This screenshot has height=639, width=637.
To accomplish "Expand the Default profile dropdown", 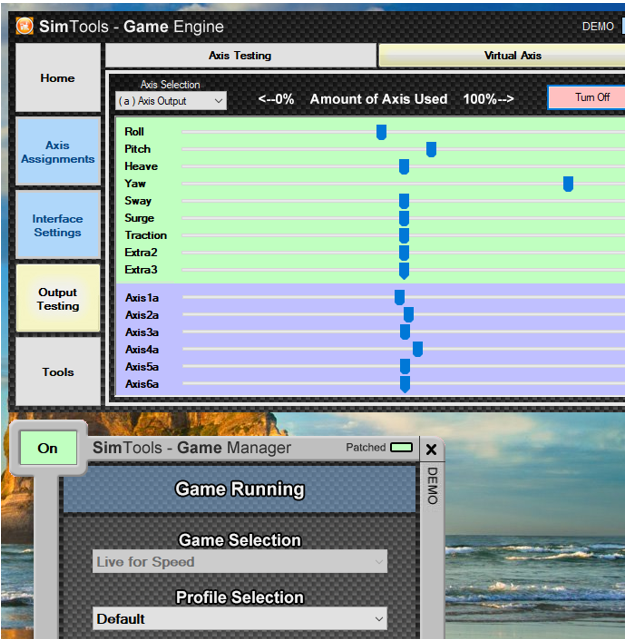I will (x=240, y=619).
